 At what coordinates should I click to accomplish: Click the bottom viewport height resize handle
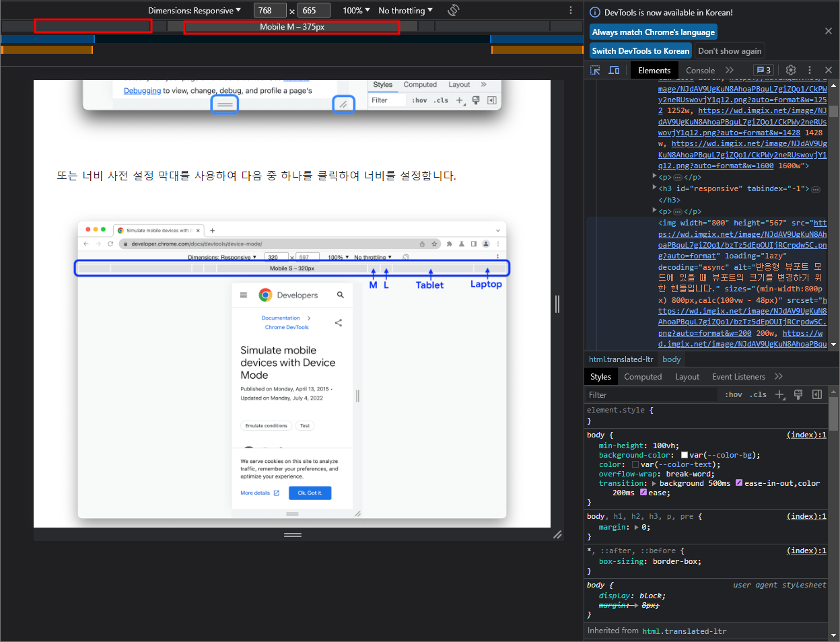coord(292,535)
